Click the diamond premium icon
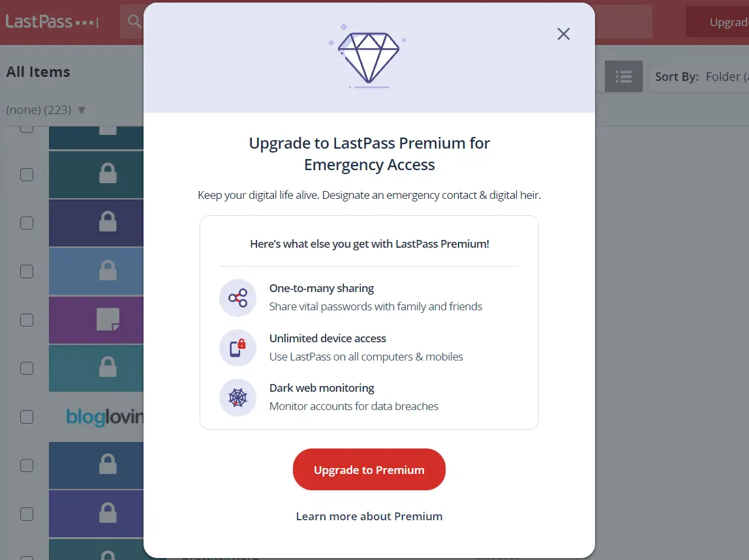Viewport: 749px width, 560px height. point(368,57)
